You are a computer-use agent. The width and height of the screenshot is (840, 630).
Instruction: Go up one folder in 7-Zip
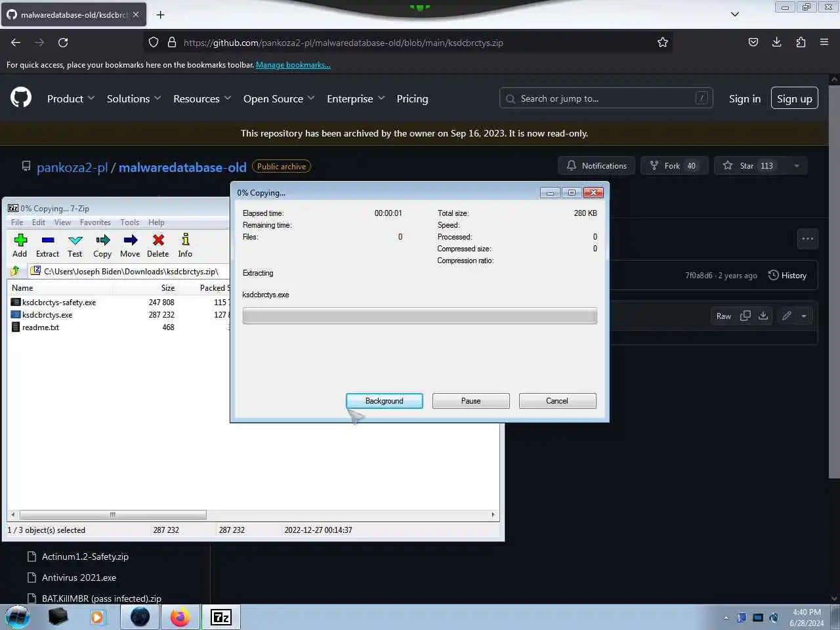tap(15, 271)
